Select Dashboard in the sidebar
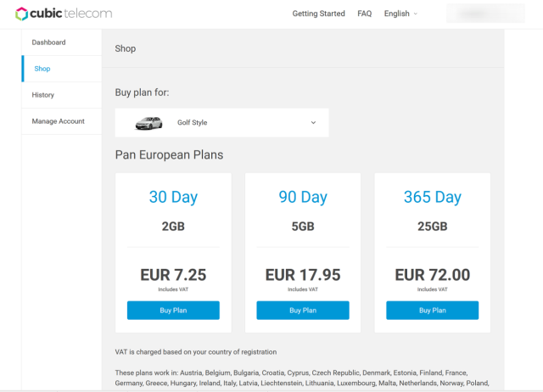The image size is (543, 392). (x=48, y=42)
